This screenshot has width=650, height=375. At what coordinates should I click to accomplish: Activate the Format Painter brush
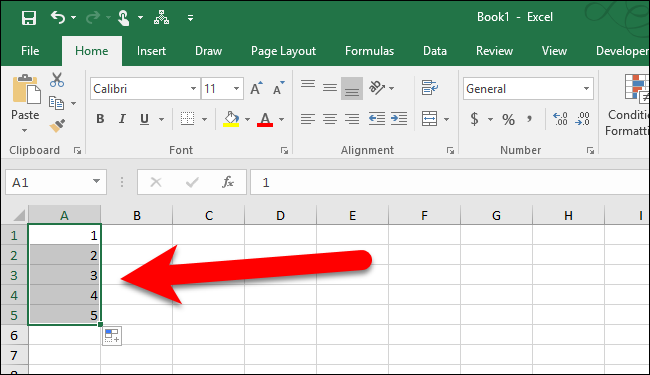click(57, 125)
